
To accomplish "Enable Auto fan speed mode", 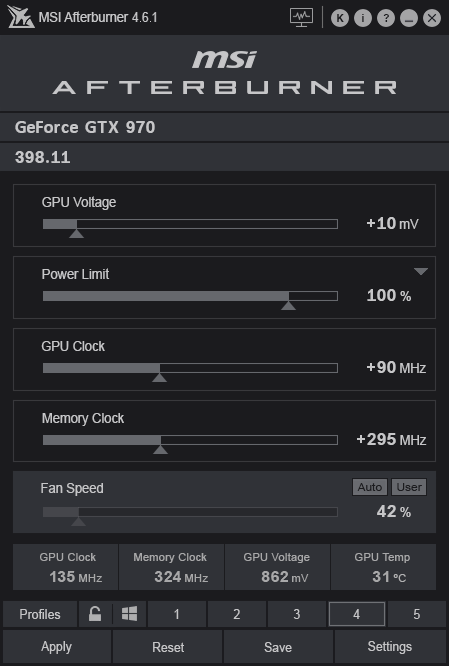I will [370, 487].
